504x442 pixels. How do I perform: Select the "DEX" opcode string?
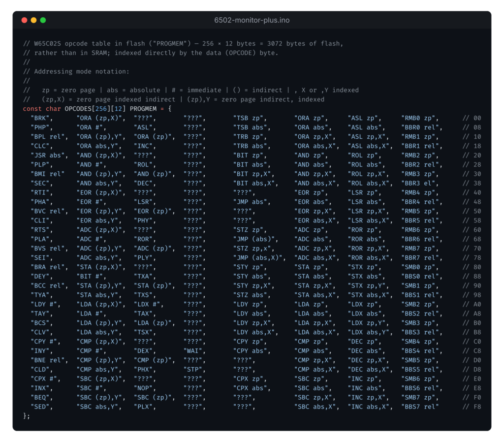143,351
